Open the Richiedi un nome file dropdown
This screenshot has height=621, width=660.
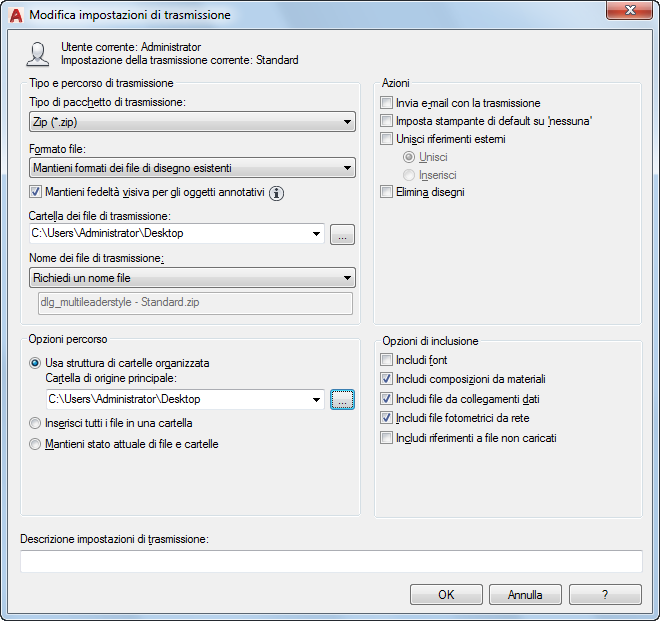pos(192,278)
